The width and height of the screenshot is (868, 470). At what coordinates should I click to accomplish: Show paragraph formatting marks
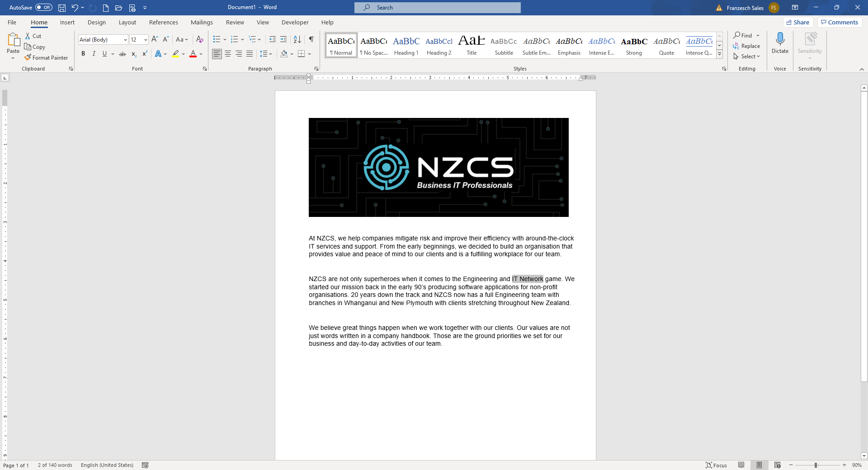(x=311, y=39)
